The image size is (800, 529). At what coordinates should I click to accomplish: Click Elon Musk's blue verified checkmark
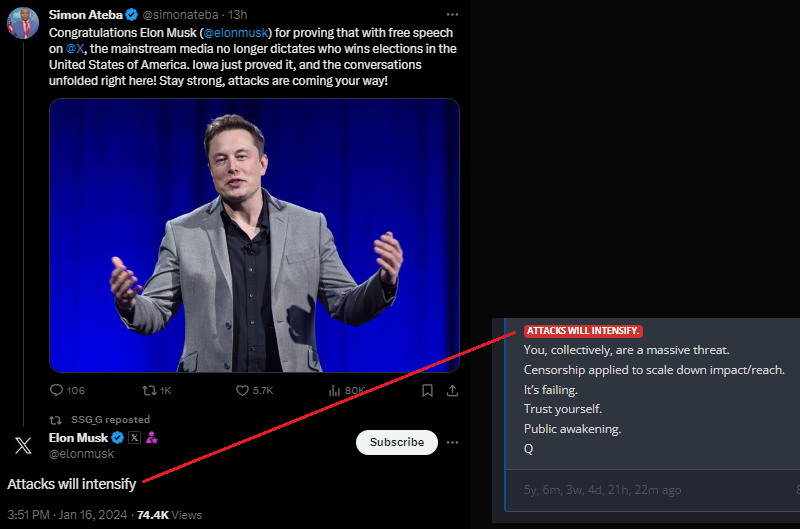(117, 438)
